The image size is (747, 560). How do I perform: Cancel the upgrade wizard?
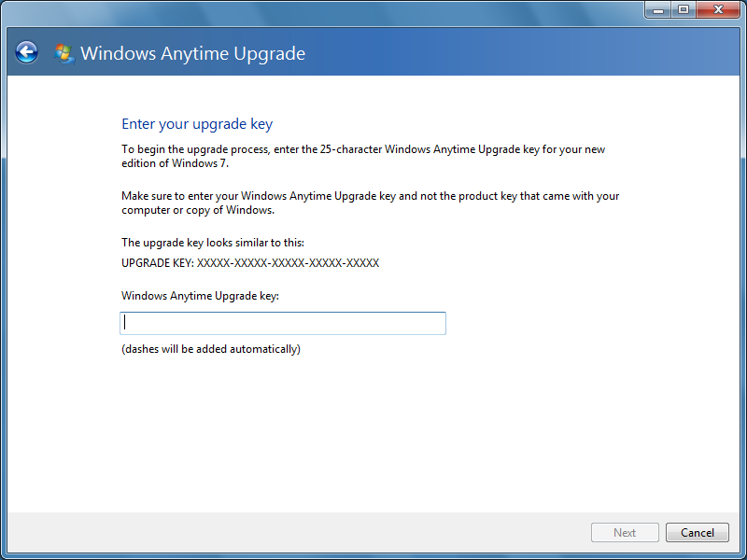pos(697,532)
